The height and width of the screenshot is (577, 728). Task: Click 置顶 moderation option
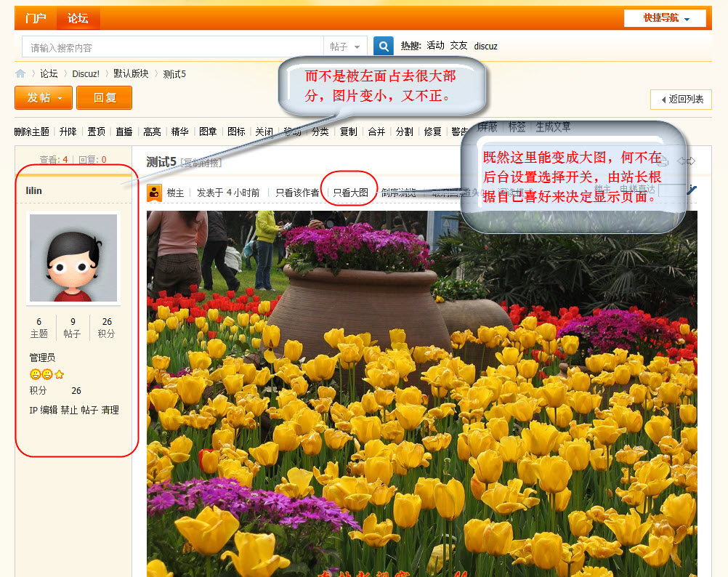96,132
